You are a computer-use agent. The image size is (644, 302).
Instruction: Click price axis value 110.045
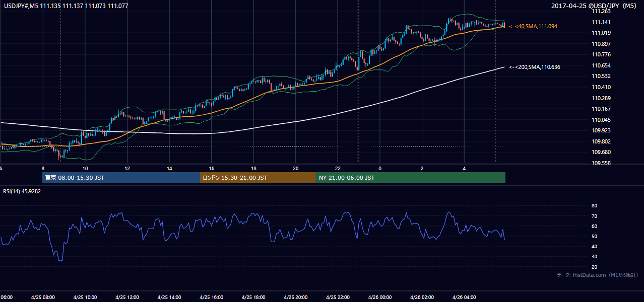pyautogui.click(x=601, y=120)
